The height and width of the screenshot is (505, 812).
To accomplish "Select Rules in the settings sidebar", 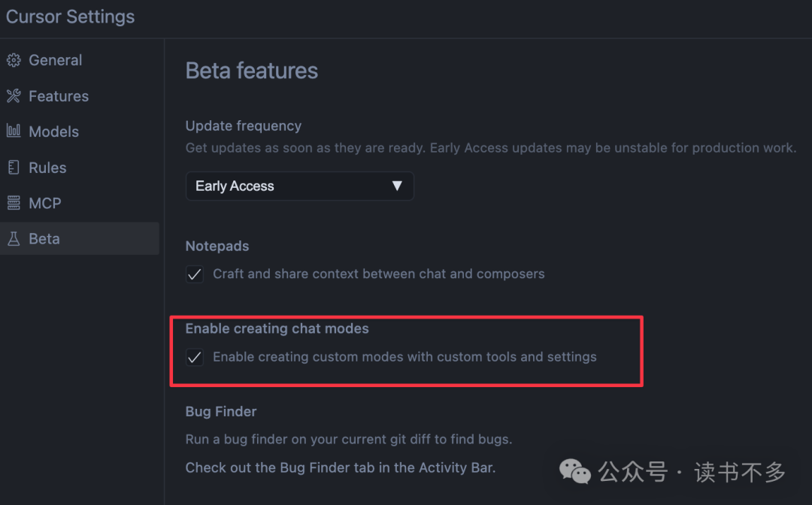I will coord(50,167).
